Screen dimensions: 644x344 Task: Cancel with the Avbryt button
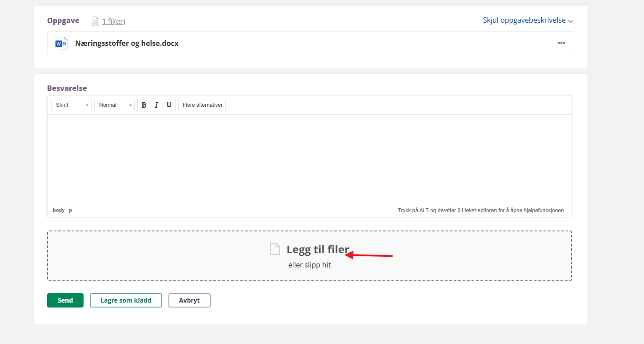coord(189,300)
